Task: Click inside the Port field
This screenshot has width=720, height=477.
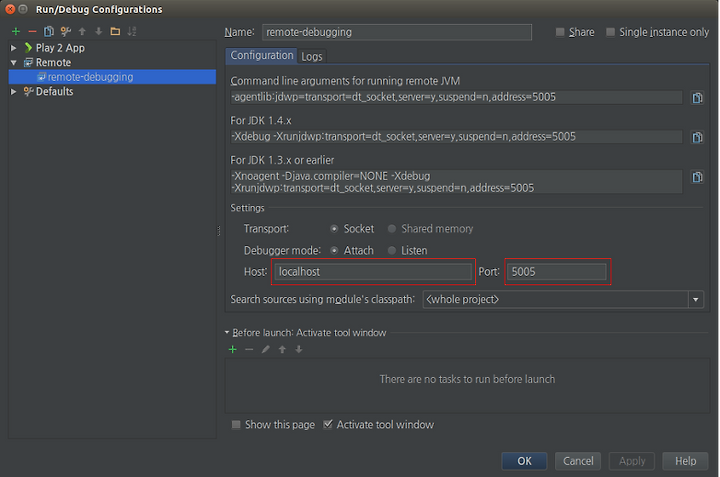Action: (557, 272)
